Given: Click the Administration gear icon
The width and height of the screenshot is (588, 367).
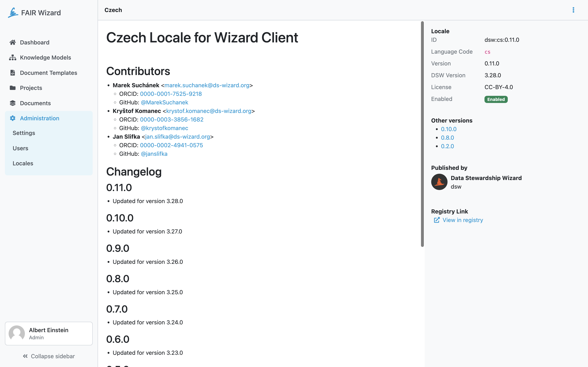Looking at the screenshot, I should coord(13,118).
